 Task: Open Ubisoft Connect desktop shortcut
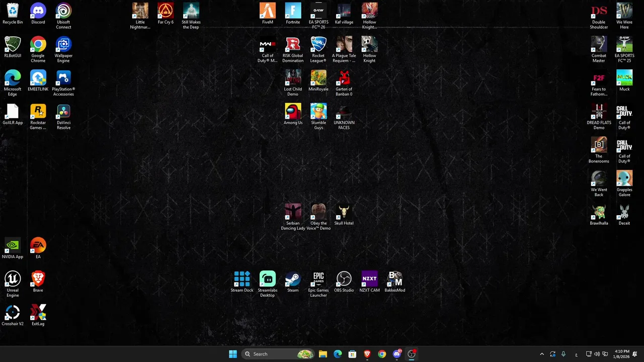(63, 16)
